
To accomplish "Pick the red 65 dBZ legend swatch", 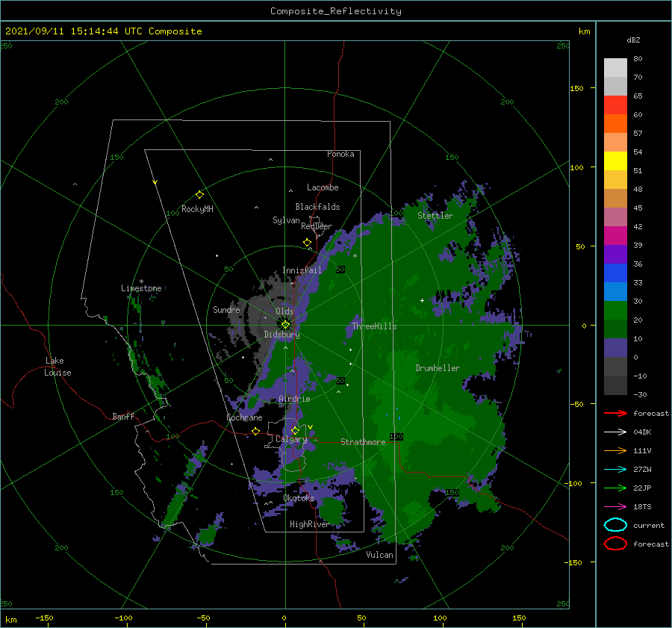I will point(615,105).
